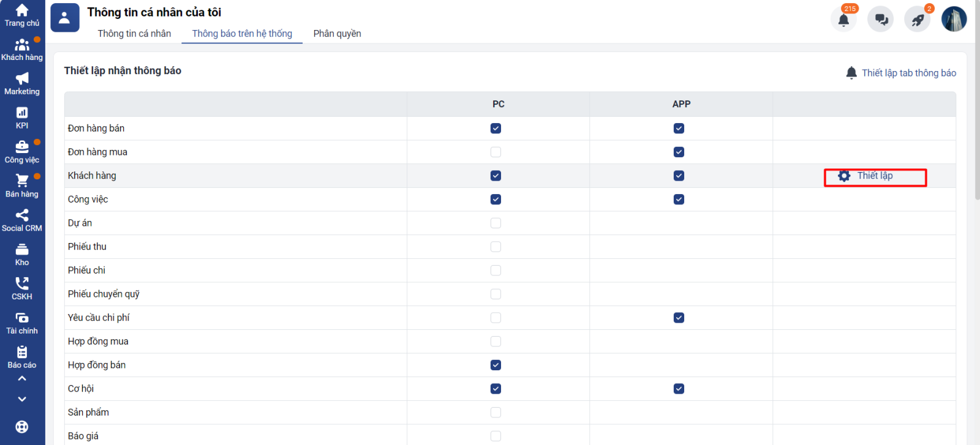Open the Marketing megaphone icon
The image size is (980, 445).
coord(22,79)
